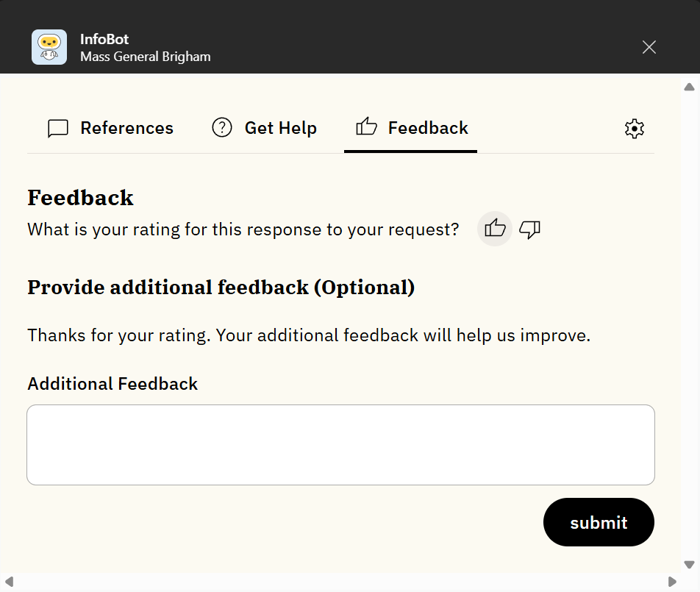Open the settings gear icon
The width and height of the screenshot is (700, 592).
tap(634, 129)
